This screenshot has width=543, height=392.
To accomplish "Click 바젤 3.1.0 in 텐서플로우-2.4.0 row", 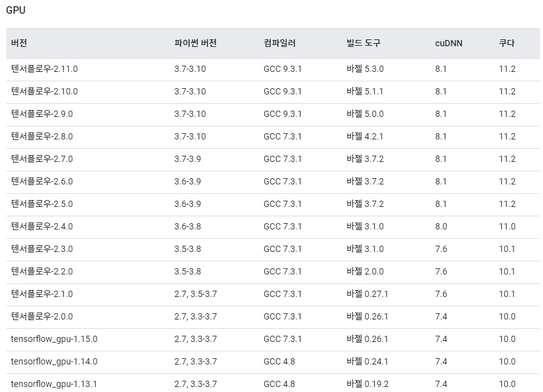I will coord(365,226).
